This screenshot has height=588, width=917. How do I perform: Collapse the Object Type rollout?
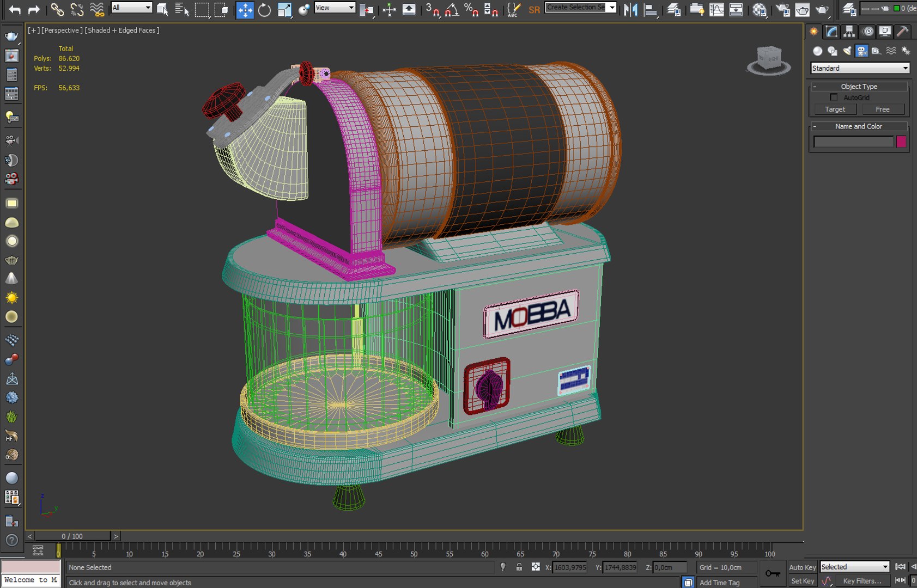(x=859, y=87)
